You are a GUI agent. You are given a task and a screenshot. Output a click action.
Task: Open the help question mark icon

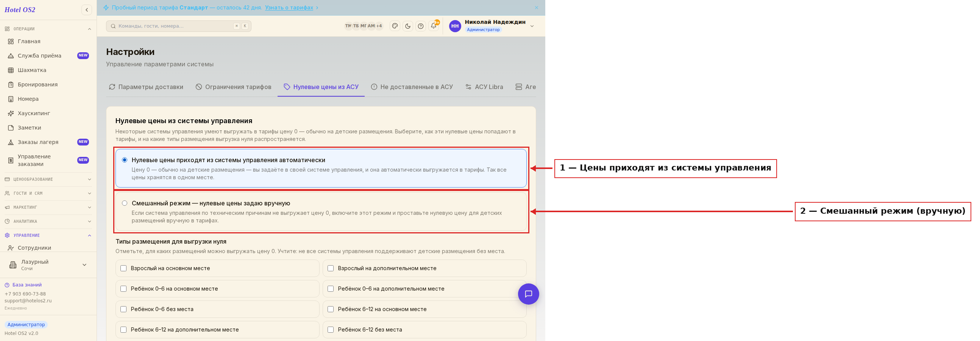coord(421,26)
